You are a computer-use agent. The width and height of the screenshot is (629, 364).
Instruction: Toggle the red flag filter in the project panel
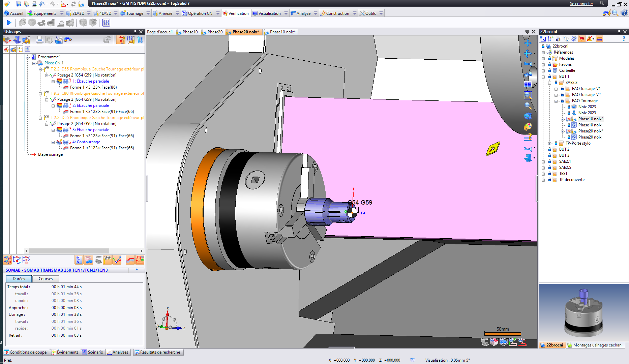click(582, 39)
